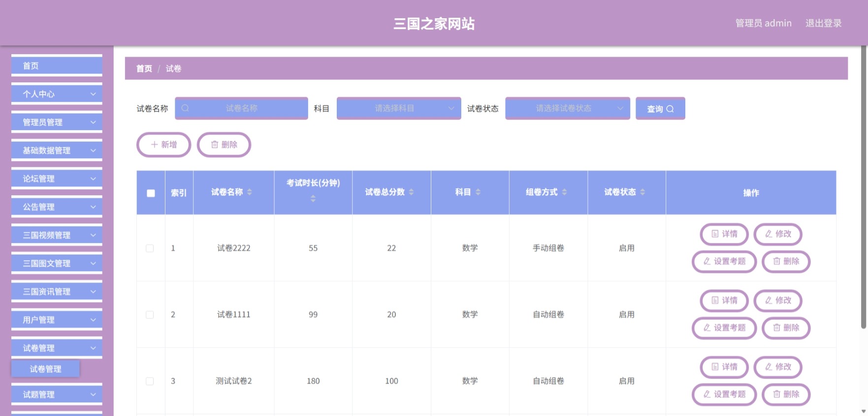Click cell text 测试试卷2
The image size is (868, 416).
234,381
